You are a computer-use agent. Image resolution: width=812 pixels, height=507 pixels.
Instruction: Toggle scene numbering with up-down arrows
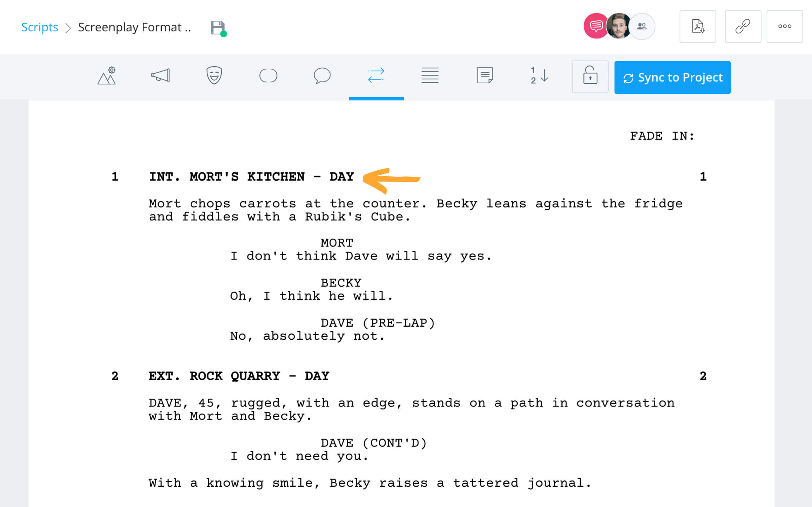click(538, 76)
